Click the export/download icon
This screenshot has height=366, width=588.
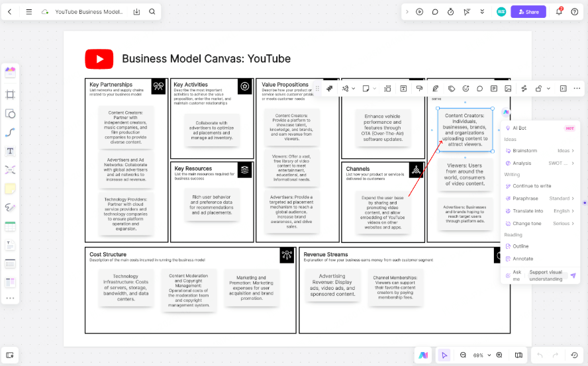pyautogui.click(x=136, y=12)
